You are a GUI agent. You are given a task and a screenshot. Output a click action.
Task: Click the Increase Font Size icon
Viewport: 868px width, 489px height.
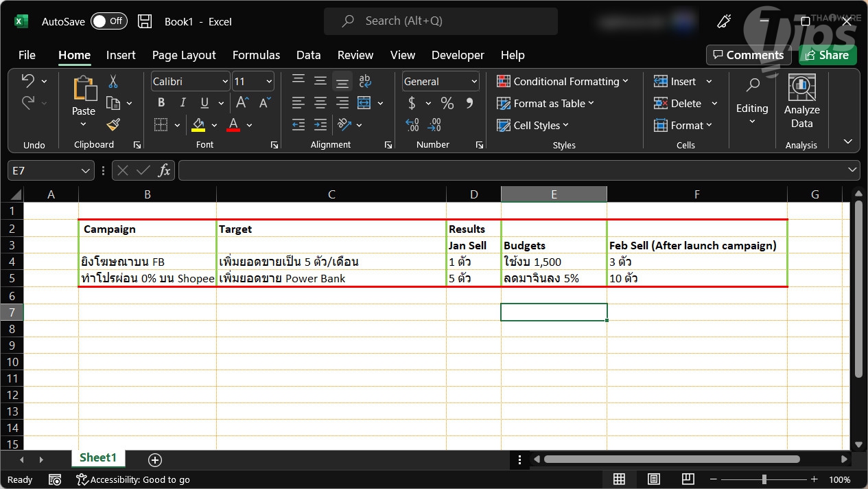pyautogui.click(x=242, y=103)
